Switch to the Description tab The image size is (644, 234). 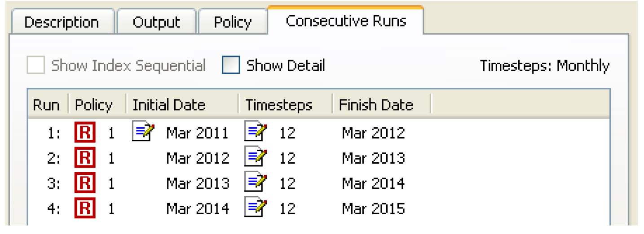pyautogui.click(x=62, y=22)
